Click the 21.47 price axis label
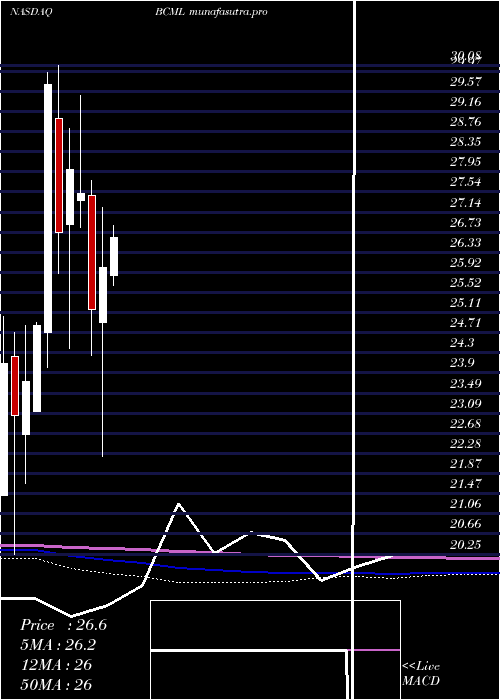Screen dimensions: 500x700 tap(466, 483)
